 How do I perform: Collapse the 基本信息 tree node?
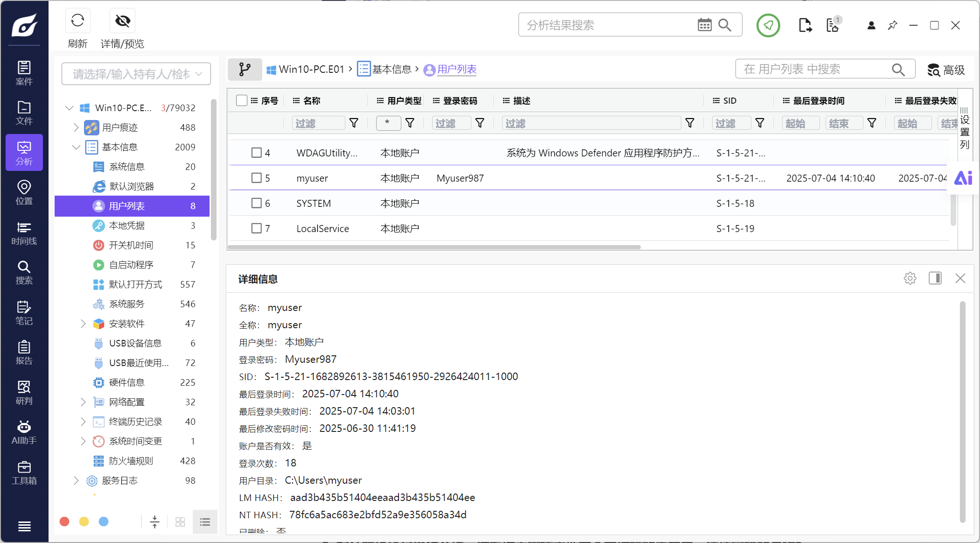76,147
